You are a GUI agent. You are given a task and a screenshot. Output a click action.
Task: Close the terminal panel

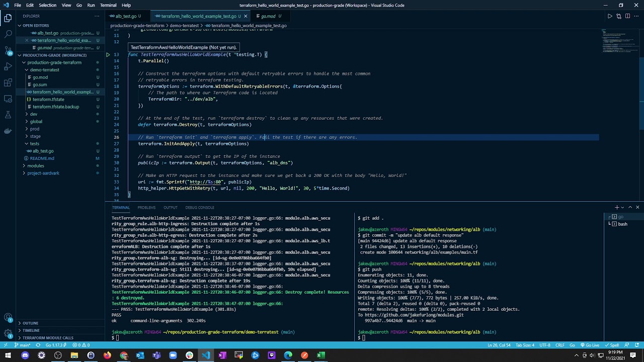637,207
